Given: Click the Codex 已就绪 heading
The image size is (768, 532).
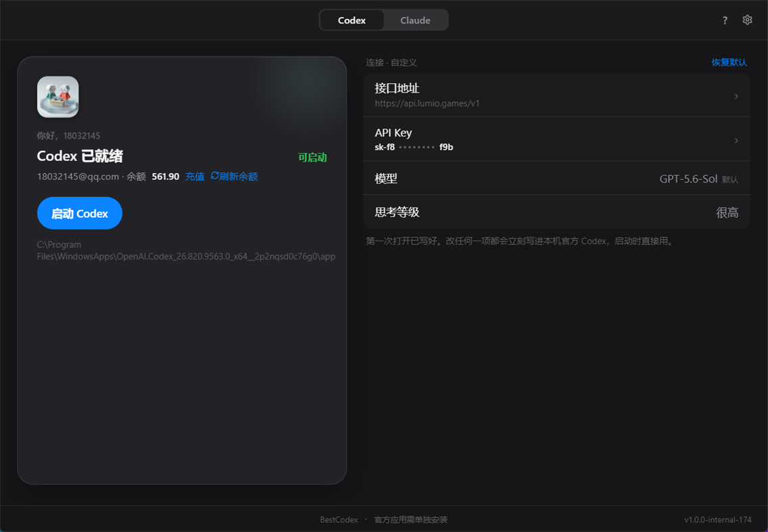Looking at the screenshot, I should pyautogui.click(x=80, y=155).
